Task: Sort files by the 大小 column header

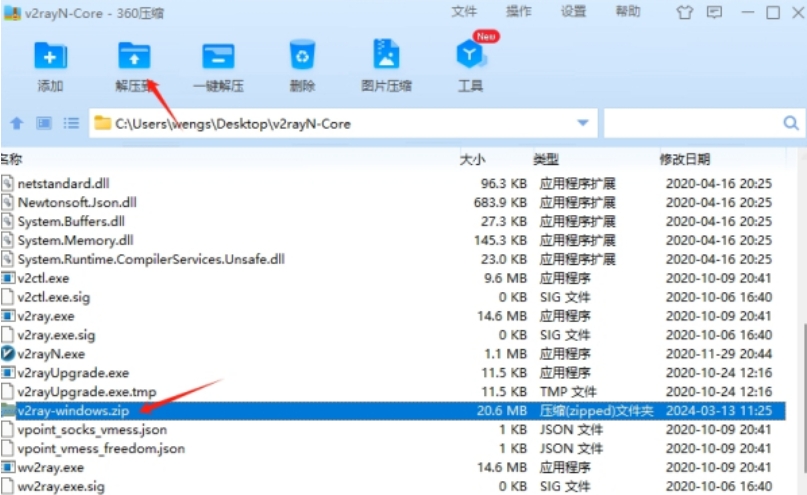Action: pos(472,159)
